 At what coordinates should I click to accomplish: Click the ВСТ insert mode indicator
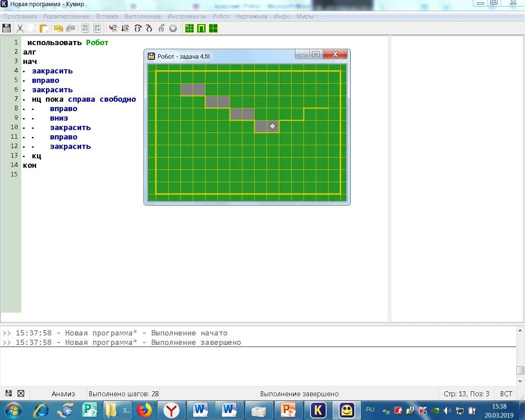pyautogui.click(x=506, y=394)
